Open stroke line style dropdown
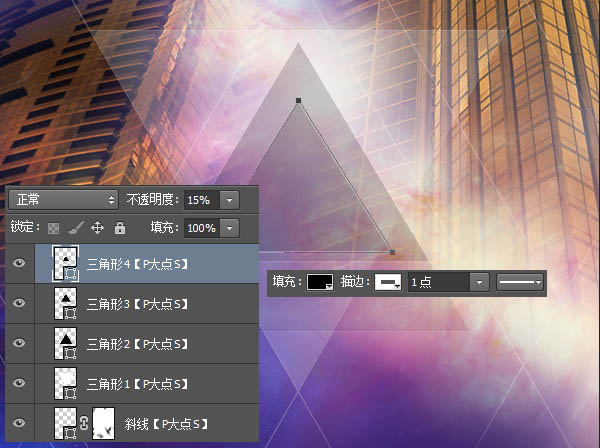 pyautogui.click(x=520, y=282)
